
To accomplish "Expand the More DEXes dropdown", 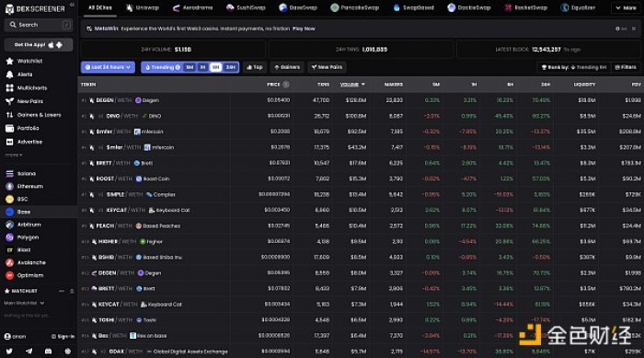I will click(626, 7).
